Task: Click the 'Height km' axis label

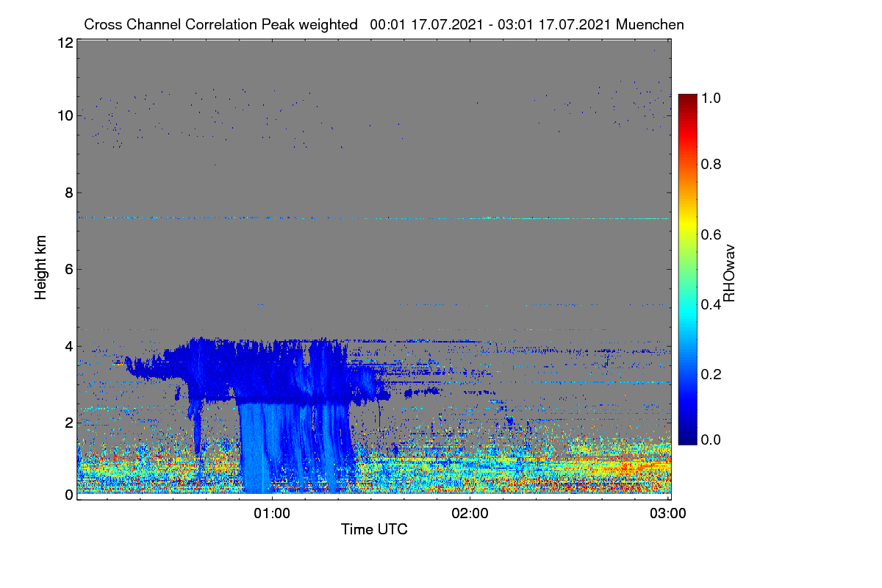Action: tap(40, 268)
